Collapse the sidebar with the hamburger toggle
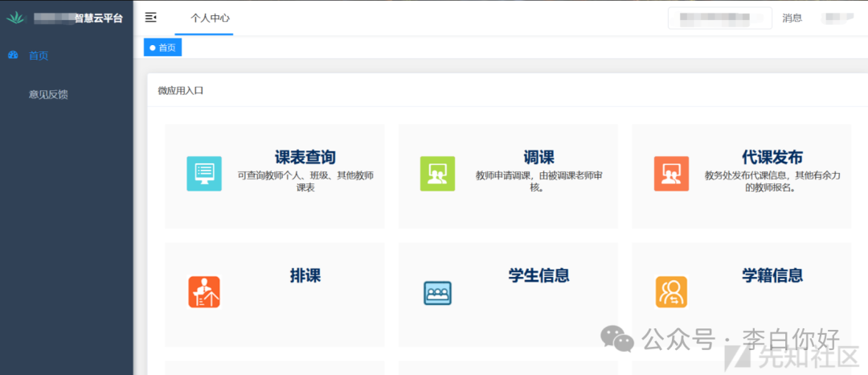This screenshot has height=375, width=868. tap(150, 18)
